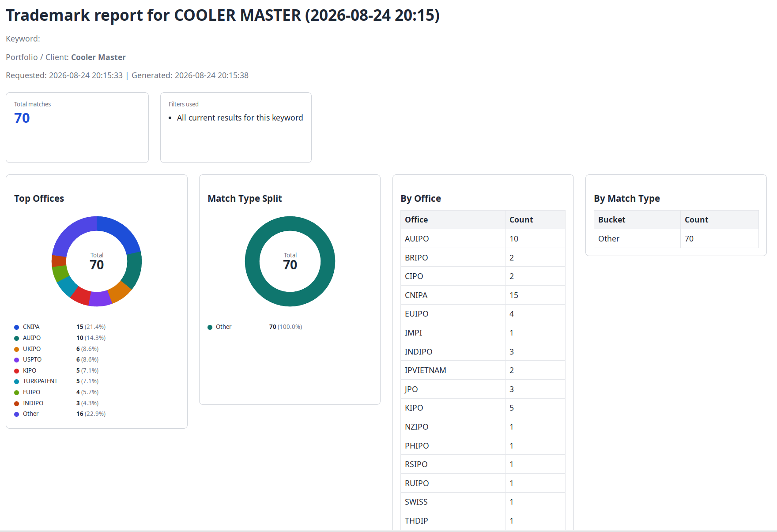Select the EUIPO cell in By Office table
The width and height of the screenshot is (777, 532).
[453, 314]
